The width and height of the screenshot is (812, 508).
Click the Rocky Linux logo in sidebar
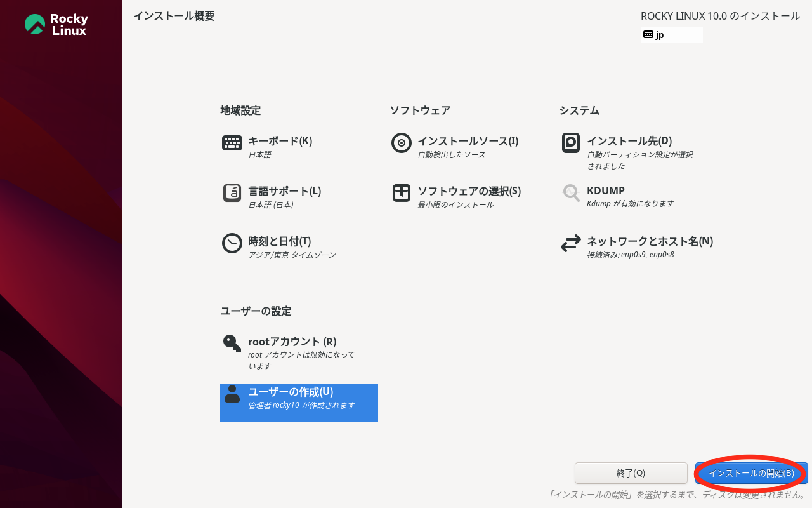56,24
